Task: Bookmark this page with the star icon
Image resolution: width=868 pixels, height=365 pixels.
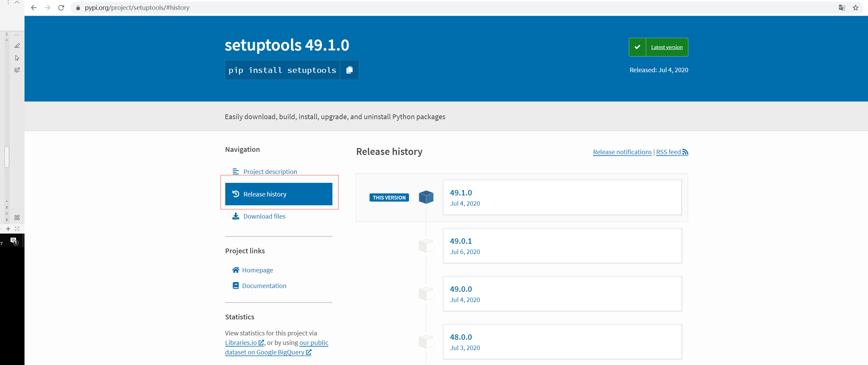Action: coord(855,7)
